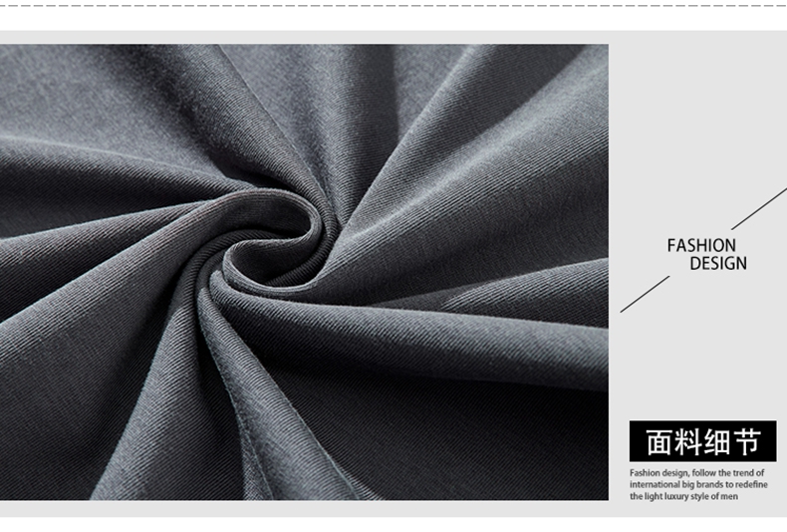Click the word FASHION
The image size is (787, 532).
701,245
